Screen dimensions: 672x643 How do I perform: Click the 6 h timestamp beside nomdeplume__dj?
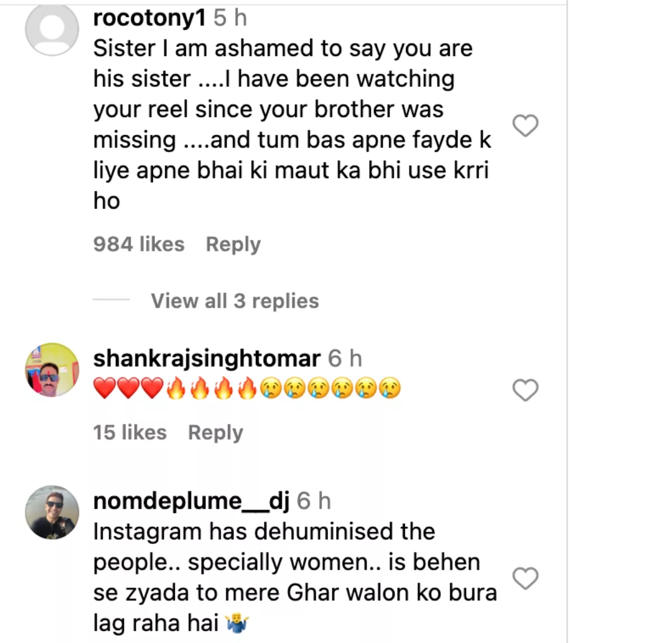click(314, 501)
